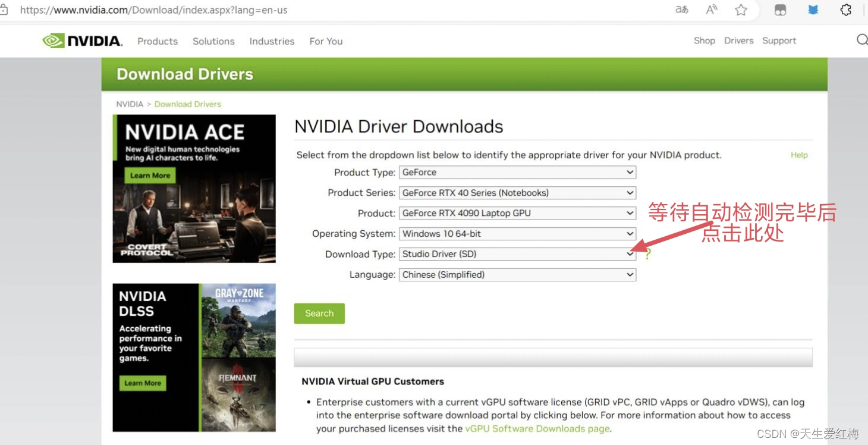Open the vGPU Software Downloads page link
Viewport: 868px width, 445px height.
(537, 428)
